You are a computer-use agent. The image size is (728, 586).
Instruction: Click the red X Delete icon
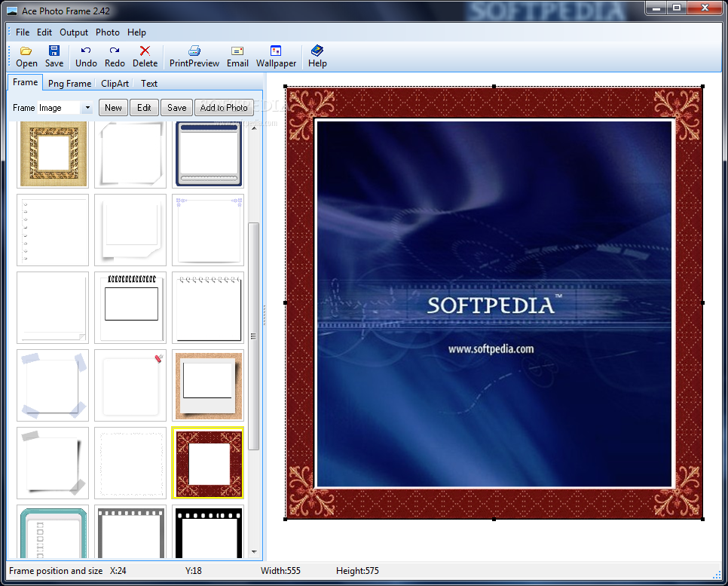(x=145, y=57)
